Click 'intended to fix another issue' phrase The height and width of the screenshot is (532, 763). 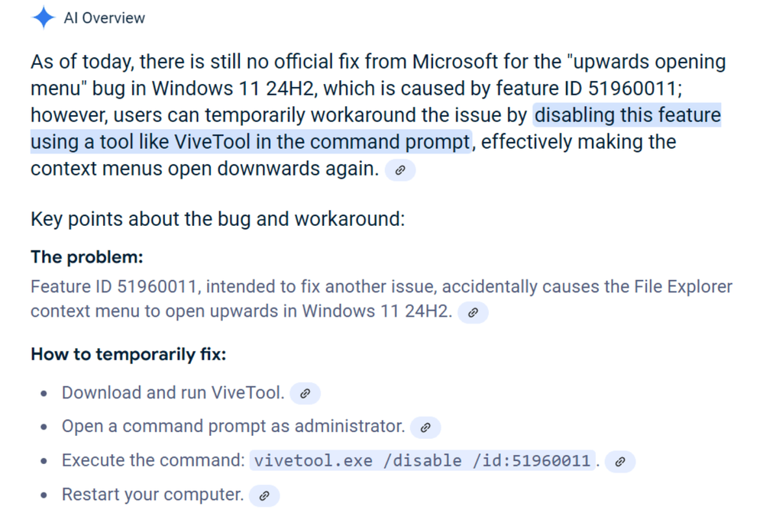tap(321, 288)
